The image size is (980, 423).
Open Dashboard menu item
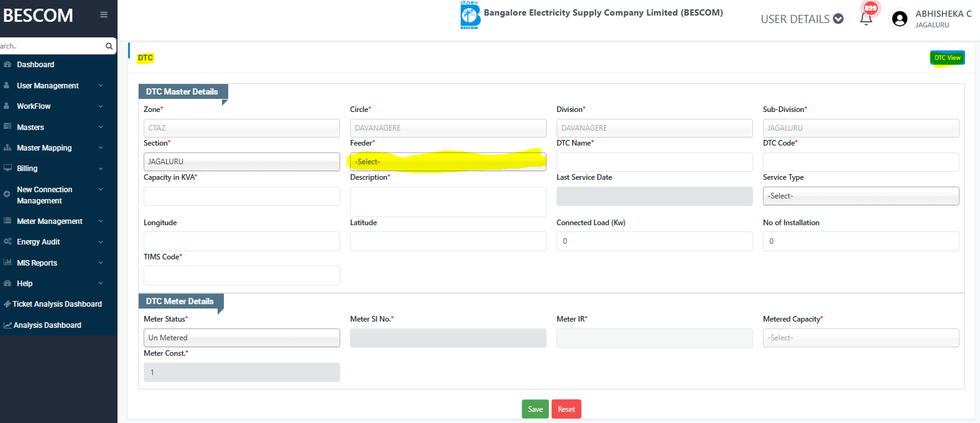coord(35,65)
